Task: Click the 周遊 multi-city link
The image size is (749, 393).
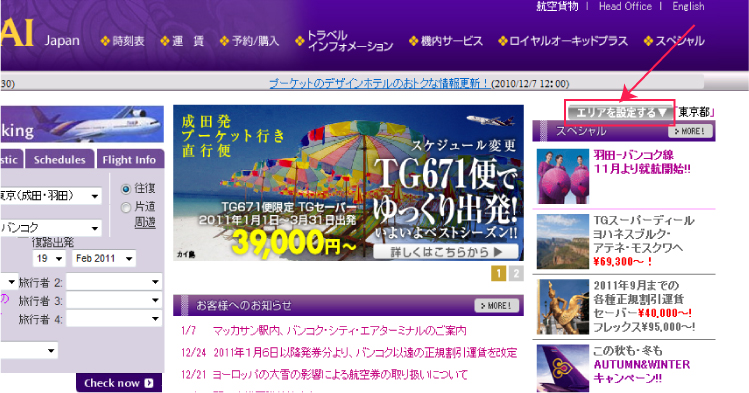Action: (x=145, y=223)
